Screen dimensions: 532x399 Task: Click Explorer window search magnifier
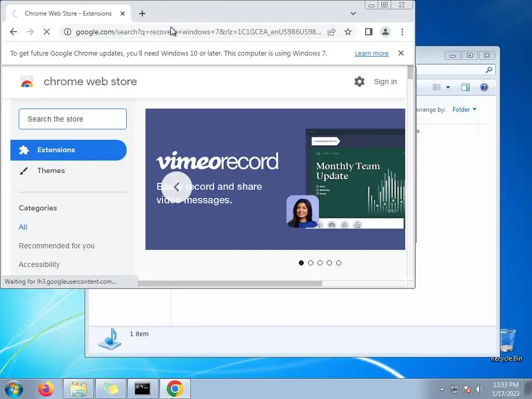489,70
